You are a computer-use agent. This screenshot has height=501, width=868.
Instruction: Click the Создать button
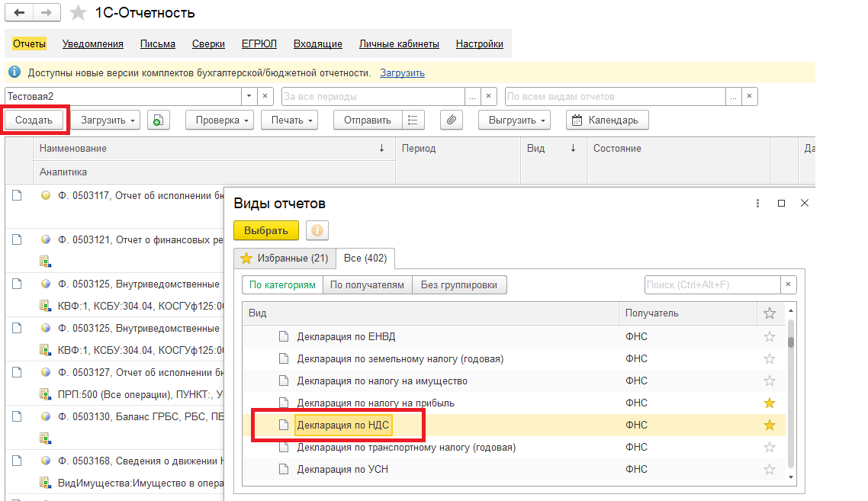click(x=34, y=120)
